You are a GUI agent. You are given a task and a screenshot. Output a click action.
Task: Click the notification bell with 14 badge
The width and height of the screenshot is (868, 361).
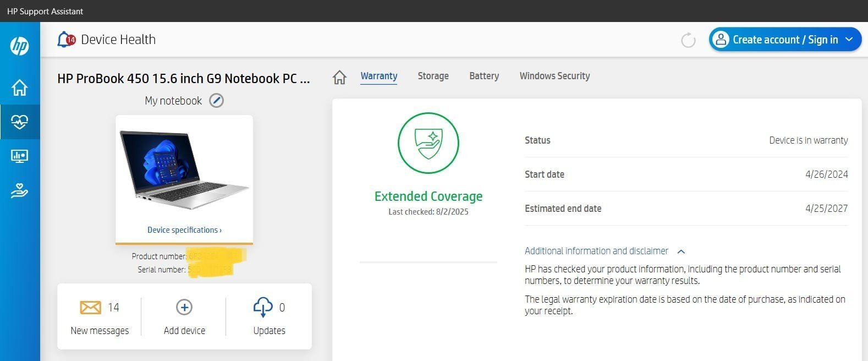click(66, 39)
